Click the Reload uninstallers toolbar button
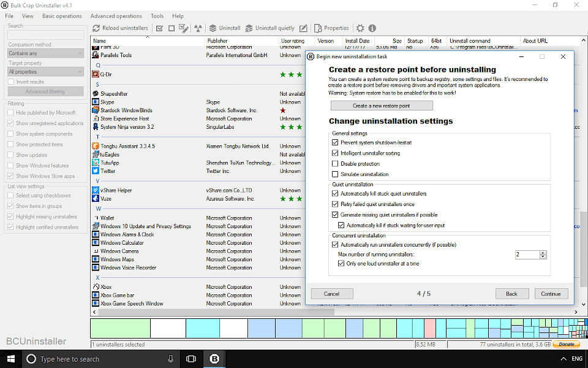Viewport: 588px width, 368px height. (x=121, y=28)
